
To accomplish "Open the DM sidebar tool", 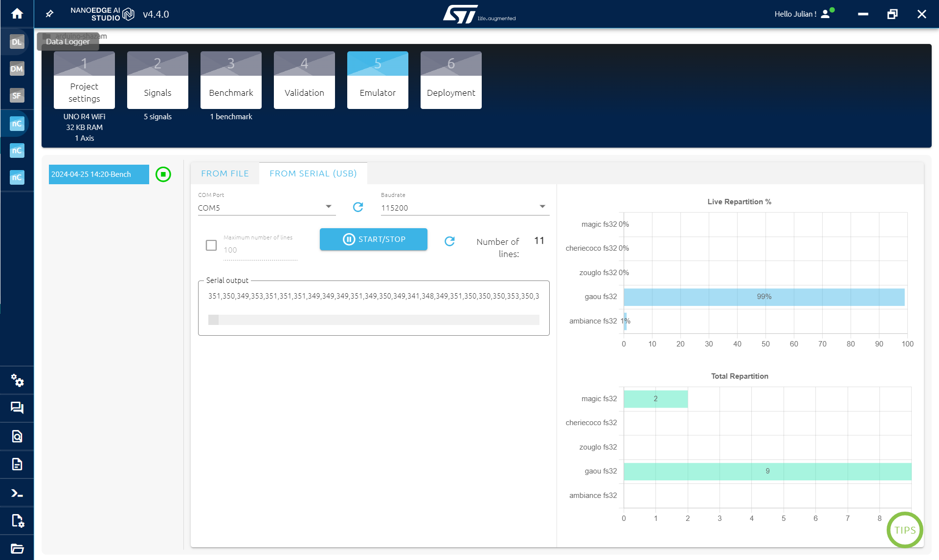I will (x=17, y=69).
